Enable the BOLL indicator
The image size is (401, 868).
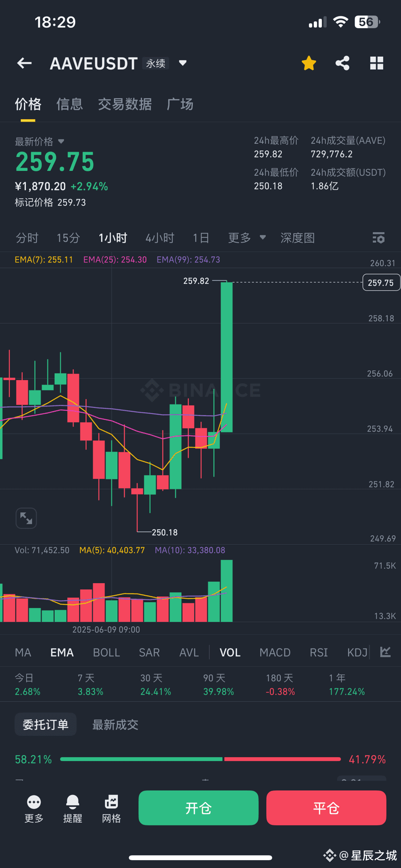107,652
